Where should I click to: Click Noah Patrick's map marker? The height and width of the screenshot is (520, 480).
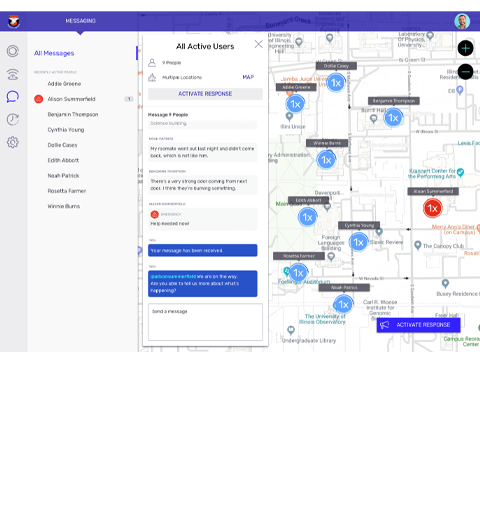[343, 304]
